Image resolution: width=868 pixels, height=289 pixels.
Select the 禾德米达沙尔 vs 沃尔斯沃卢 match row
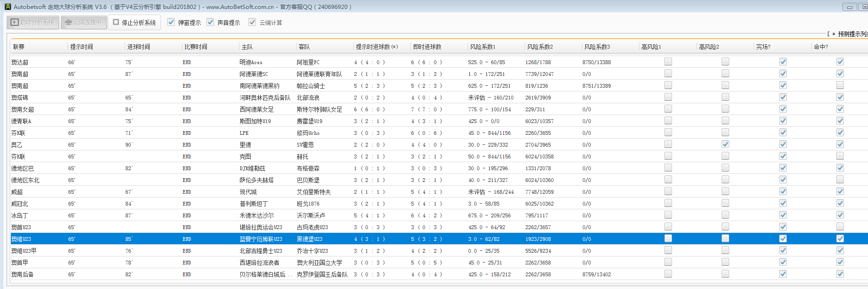[x=256, y=215]
